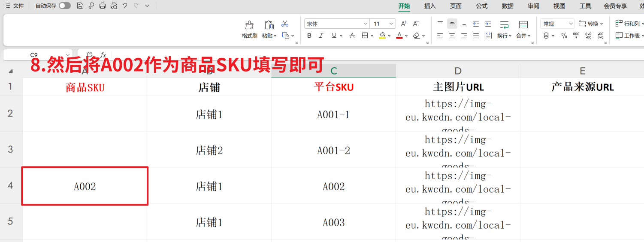Click the increase font size icon

click(404, 24)
